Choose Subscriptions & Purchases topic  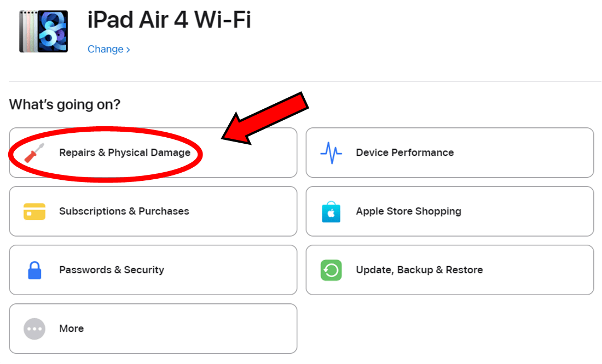(x=124, y=212)
